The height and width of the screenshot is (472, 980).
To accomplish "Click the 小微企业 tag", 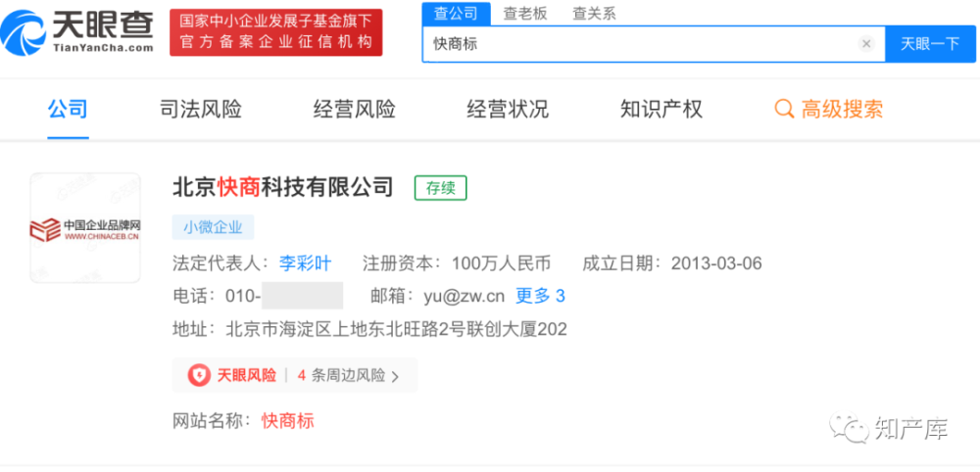I will coord(213,228).
